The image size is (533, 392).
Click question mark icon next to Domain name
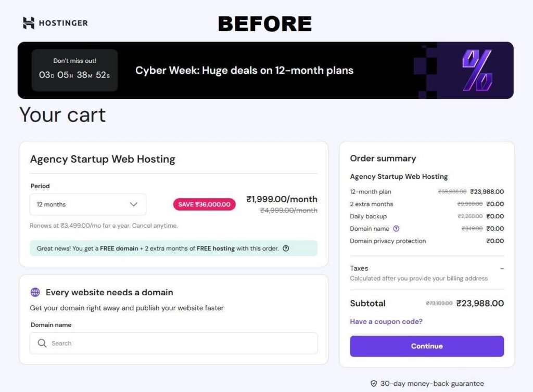coord(396,228)
